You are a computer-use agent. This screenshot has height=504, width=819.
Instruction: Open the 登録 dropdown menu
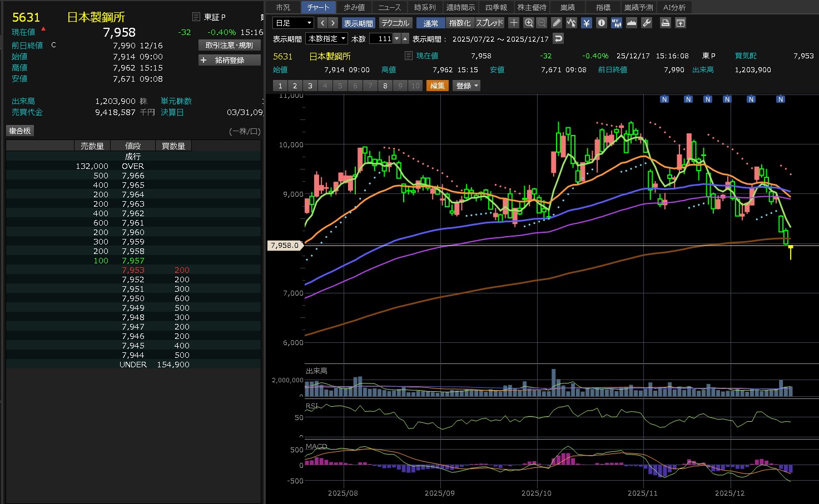[466, 86]
